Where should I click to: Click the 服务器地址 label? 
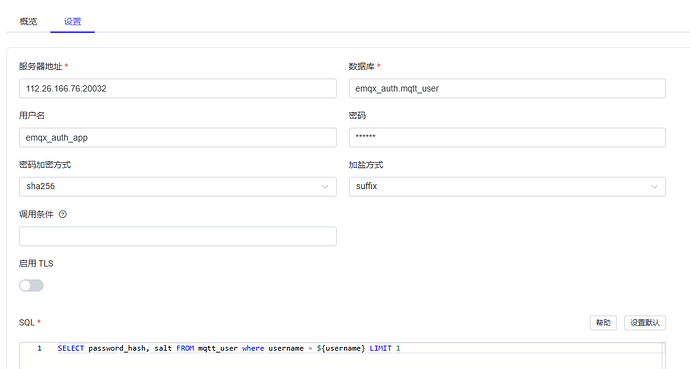tap(40, 66)
